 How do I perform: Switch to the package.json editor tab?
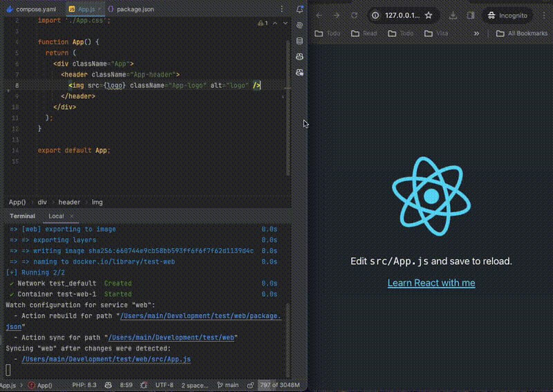[131, 9]
